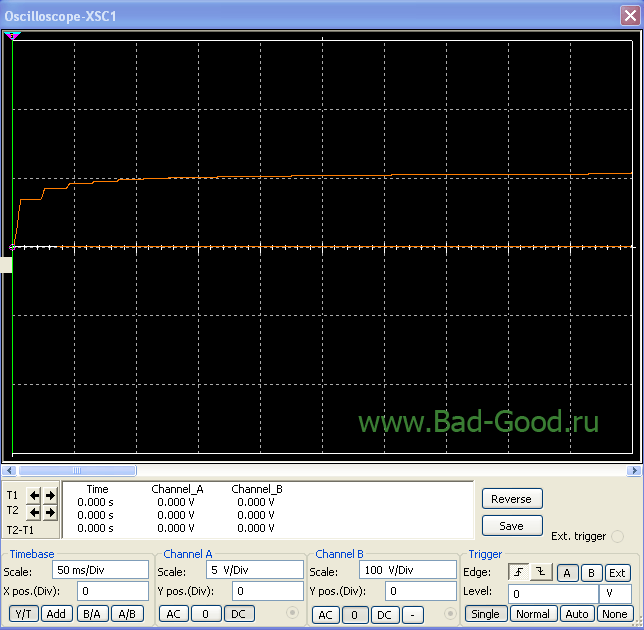Viewport: 644px width, 630px height.
Task: Edit the Timebase Scale 50 ms/Div field
Action: pyautogui.click(x=101, y=570)
